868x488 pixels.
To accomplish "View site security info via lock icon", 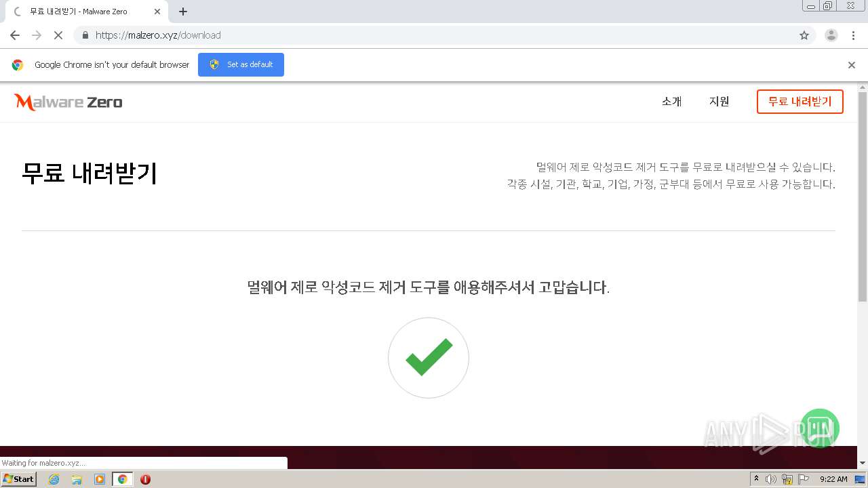I will click(x=85, y=35).
